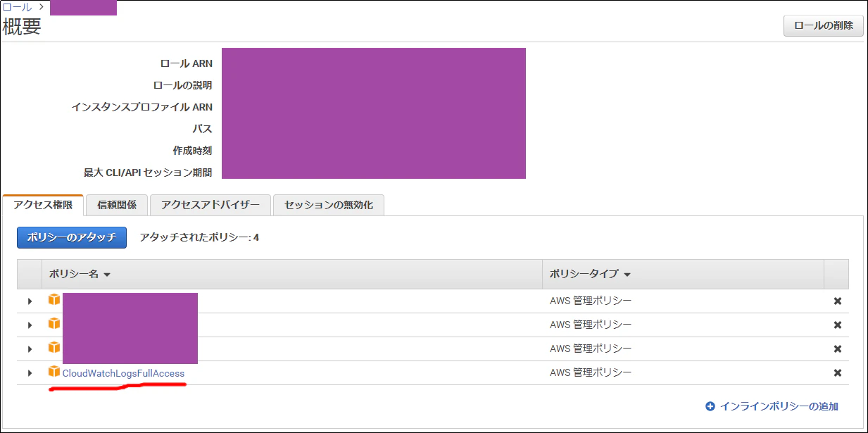The image size is (868, 433).
Task: Click the パス label
Action: pyautogui.click(x=203, y=129)
